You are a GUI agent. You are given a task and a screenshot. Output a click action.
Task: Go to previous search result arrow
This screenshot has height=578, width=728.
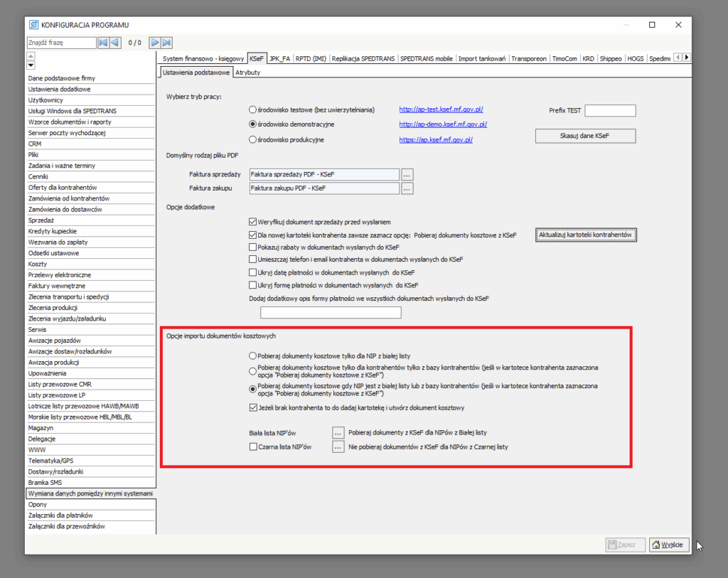click(115, 43)
